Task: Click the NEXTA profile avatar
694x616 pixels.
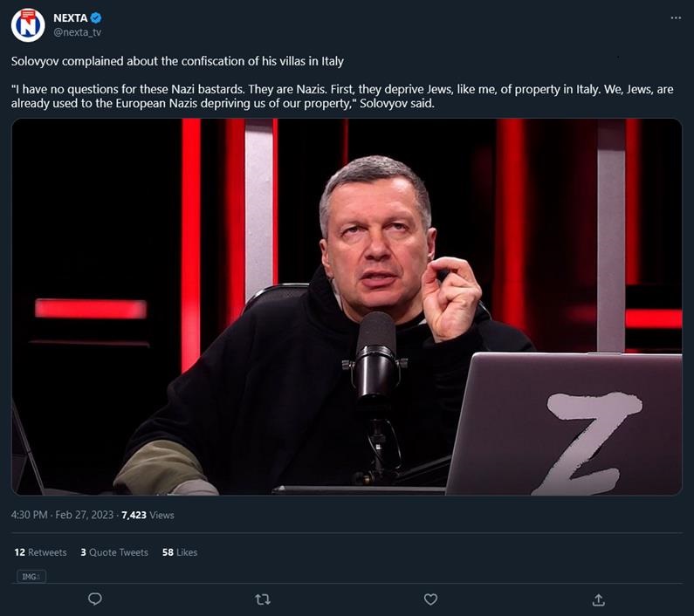Action: (x=28, y=24)
